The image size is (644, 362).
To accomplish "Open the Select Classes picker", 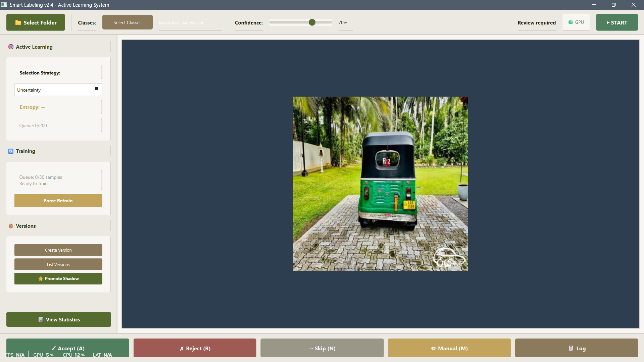I will pyautogui.click(x=128, y=22).
